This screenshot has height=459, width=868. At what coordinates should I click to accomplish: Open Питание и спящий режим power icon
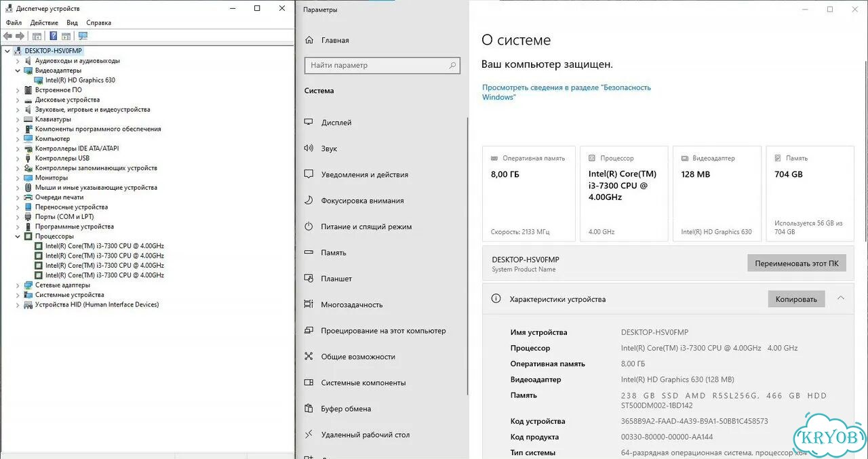tap(309, 226)
